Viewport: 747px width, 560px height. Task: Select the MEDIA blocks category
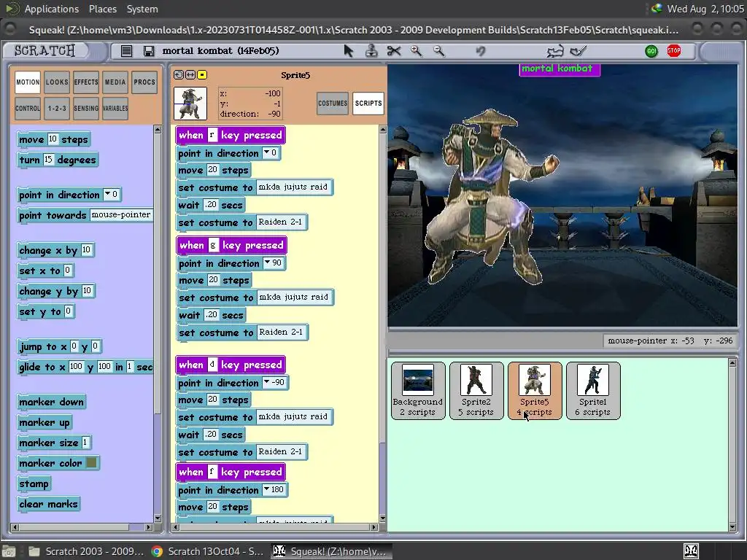(115, 82)
